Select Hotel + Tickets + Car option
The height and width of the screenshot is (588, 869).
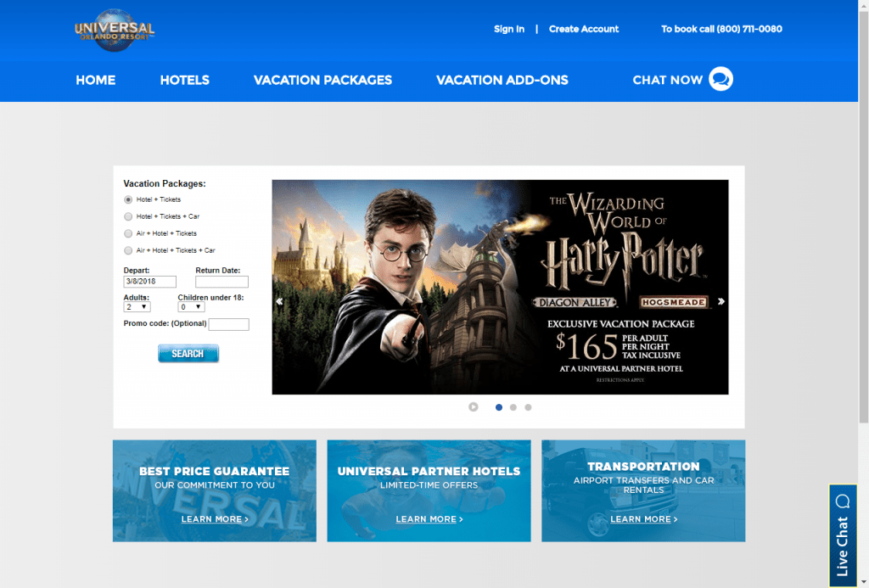[x=128, y=216]
